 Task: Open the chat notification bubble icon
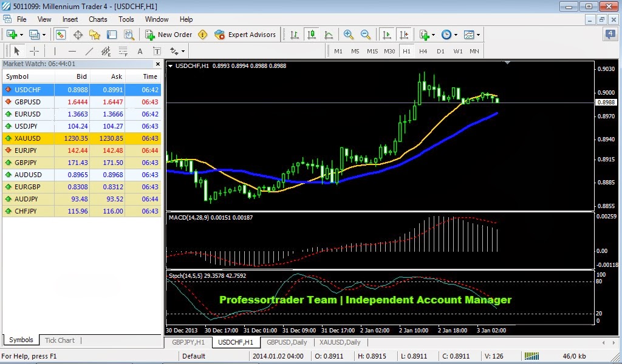point(610,35)
